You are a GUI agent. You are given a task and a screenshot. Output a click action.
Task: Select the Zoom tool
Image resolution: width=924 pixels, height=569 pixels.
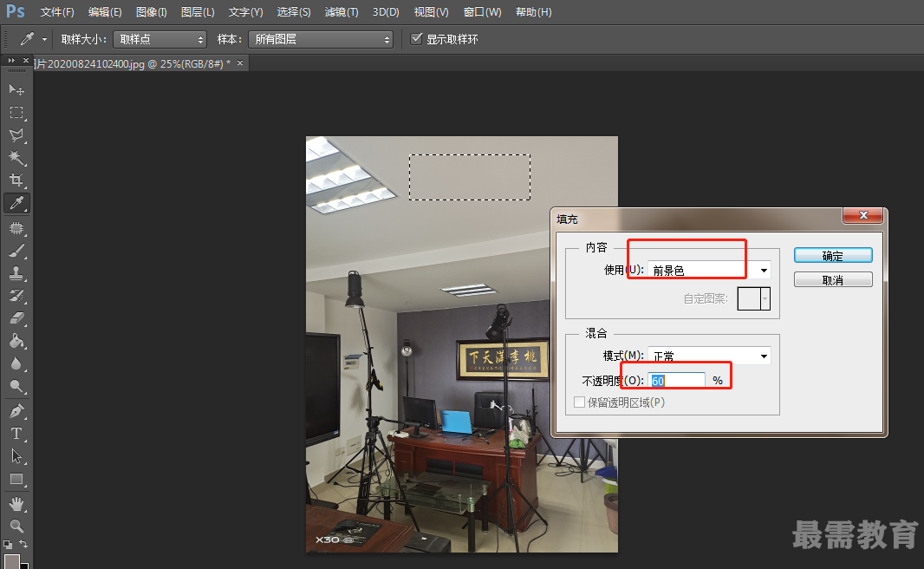(16, 526)
